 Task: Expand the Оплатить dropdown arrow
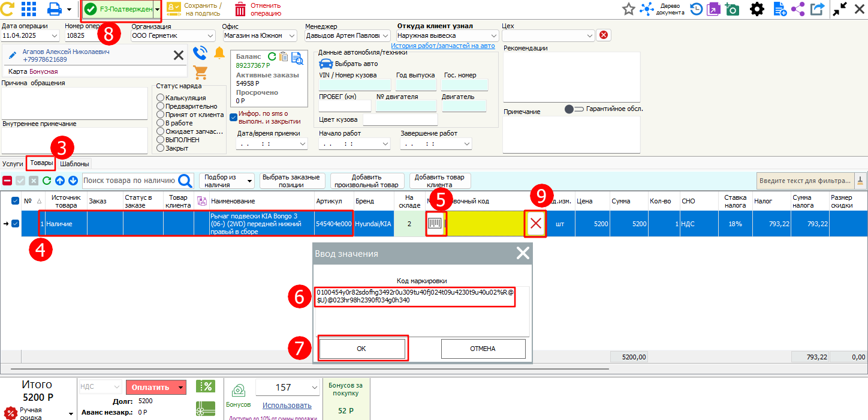(x=181, y=388)
